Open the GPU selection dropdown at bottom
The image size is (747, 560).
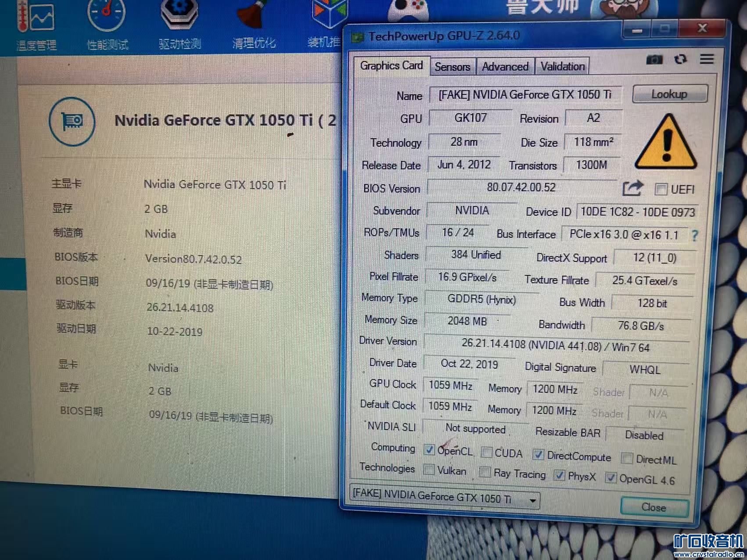445,497
